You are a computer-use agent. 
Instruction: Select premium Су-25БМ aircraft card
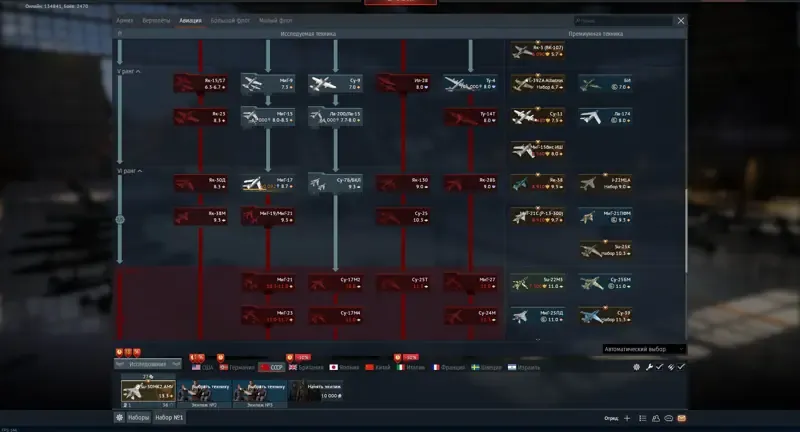point(605,283)
